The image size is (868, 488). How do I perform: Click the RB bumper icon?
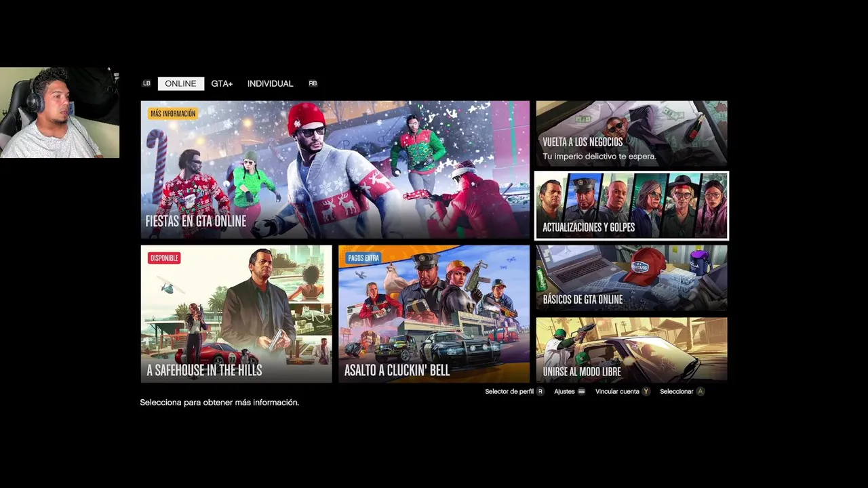(x=313, y=83)
